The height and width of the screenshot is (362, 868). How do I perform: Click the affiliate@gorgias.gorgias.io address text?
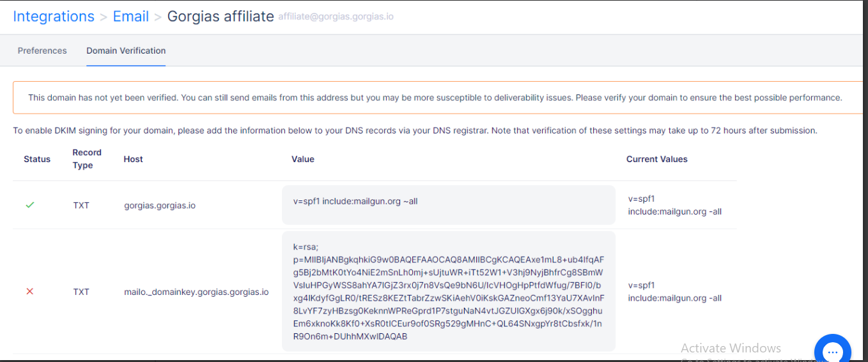click(336, 17)
